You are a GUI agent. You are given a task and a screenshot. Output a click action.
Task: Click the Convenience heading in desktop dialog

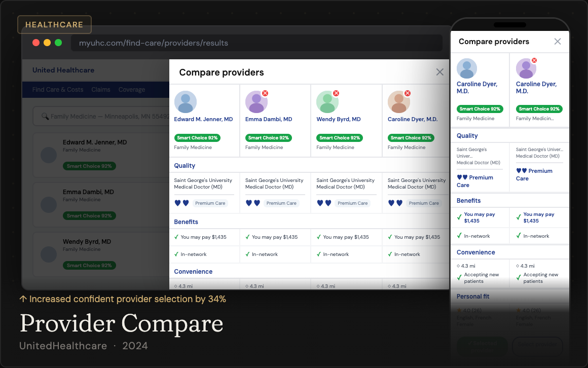point(193,271)
